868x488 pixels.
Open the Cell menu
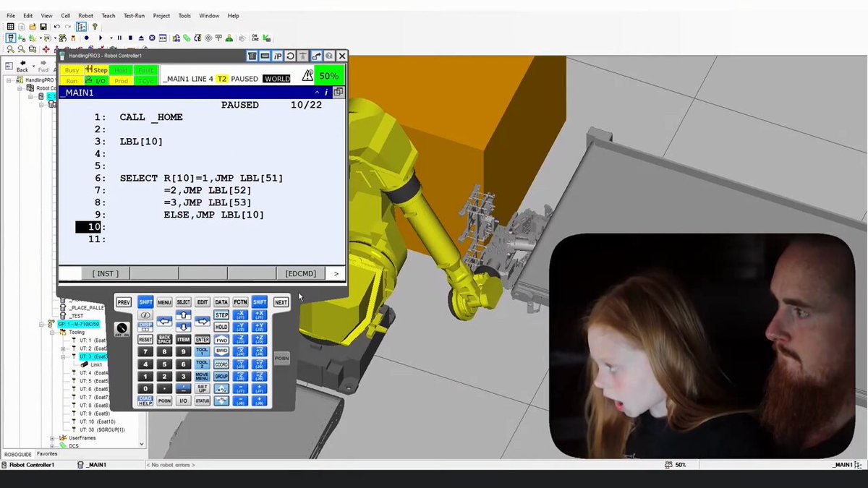65,15
